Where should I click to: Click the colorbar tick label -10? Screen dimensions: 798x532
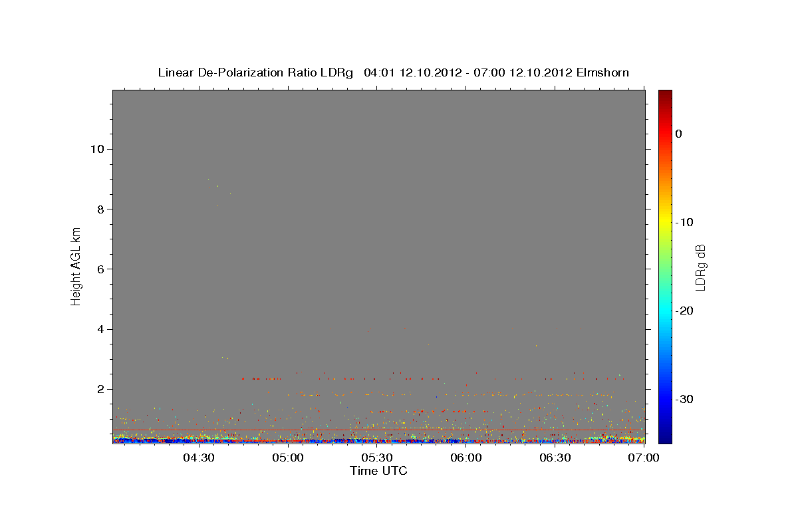coord(685,222)
